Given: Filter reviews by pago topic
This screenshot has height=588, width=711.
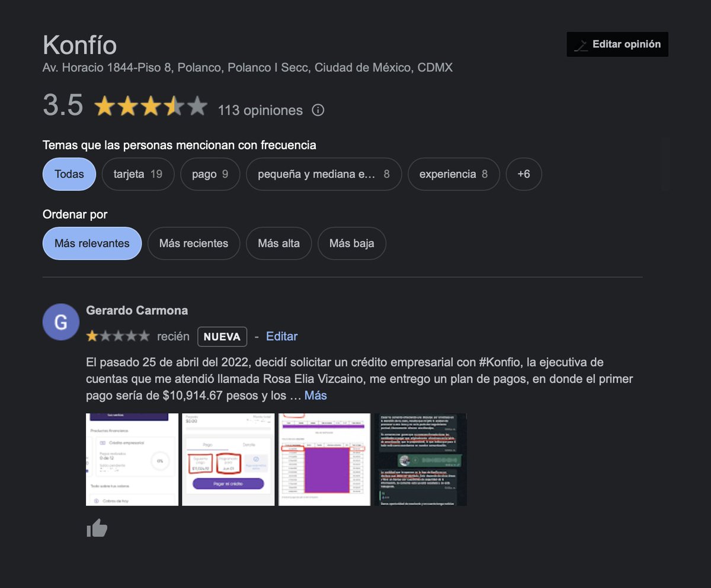Looking at the screenshot, I should tap(210, 174).
